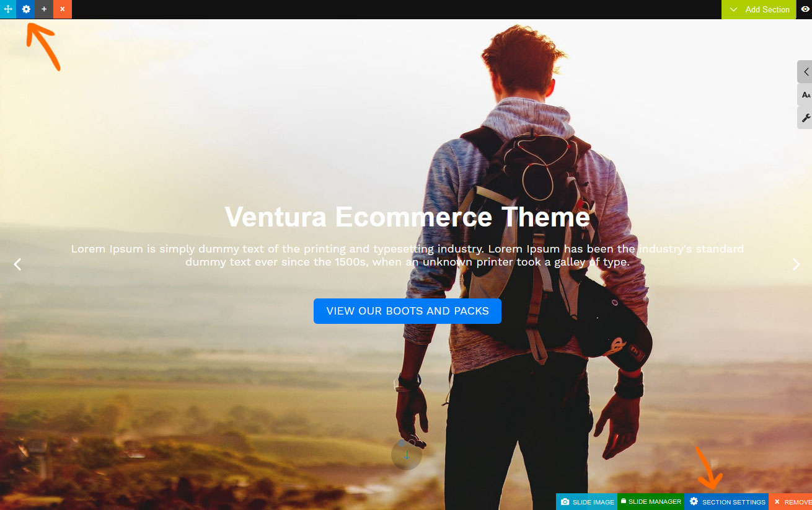Delete section with the orange X icon
Image resolution: width=812 pixels, height=510 pixels.
(63, 9)
